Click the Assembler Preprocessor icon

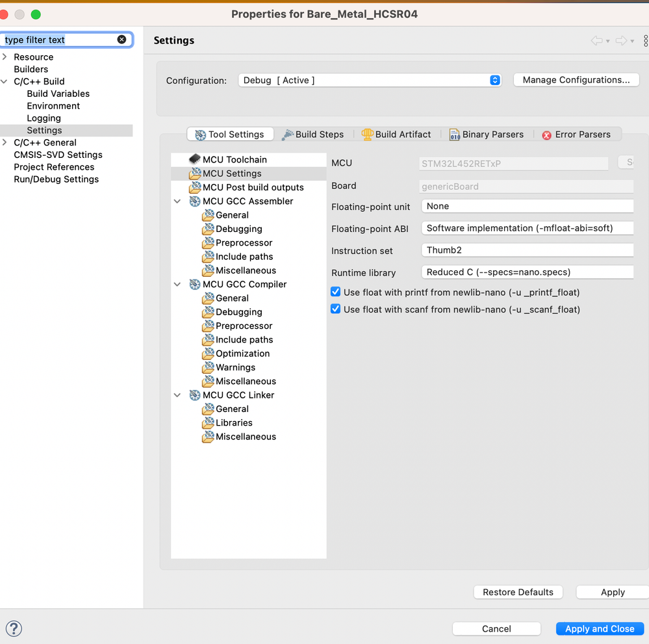click(208, 242)
